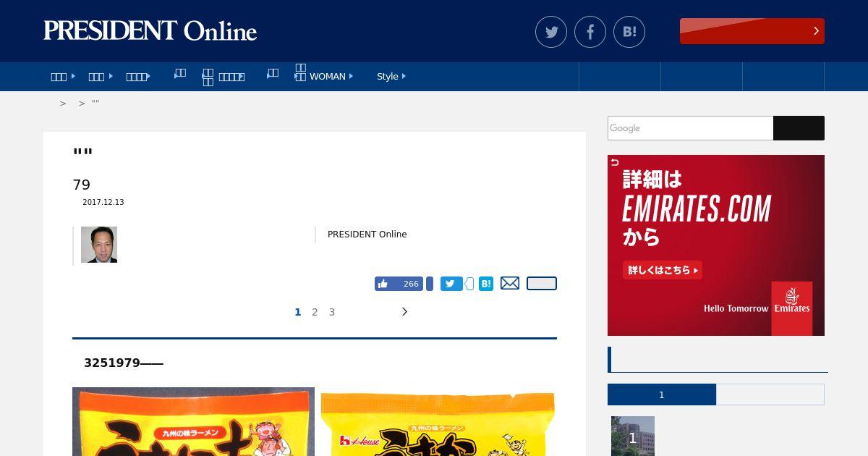The height and width of the screenshot is (456, 868).
Task: Expand the arrow next to WOMAN
Action: pyautogui.click(x=351, y=76)
